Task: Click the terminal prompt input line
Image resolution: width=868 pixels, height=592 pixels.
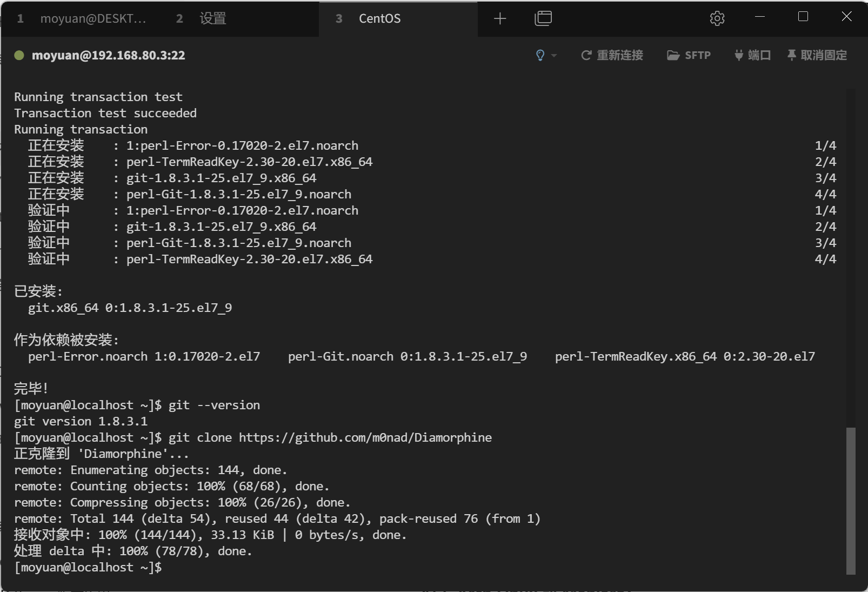Action: point(429,567)
